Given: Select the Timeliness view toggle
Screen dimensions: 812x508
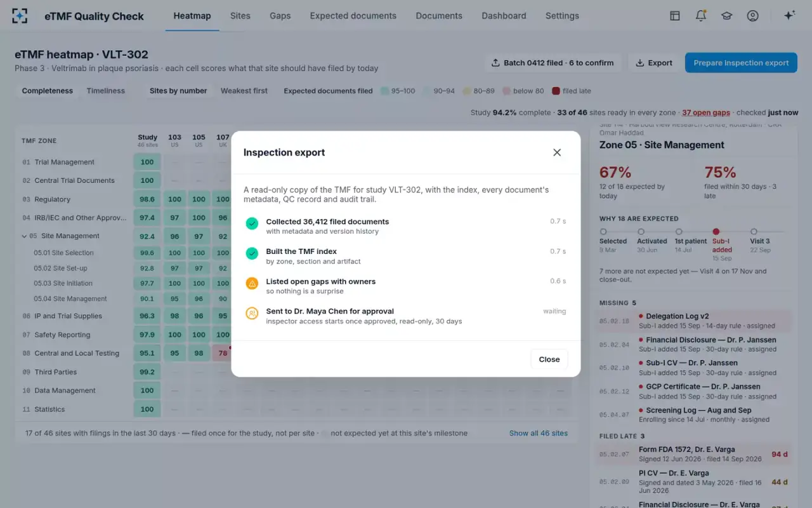Looking at the screenshot, I should pos(106,91).
